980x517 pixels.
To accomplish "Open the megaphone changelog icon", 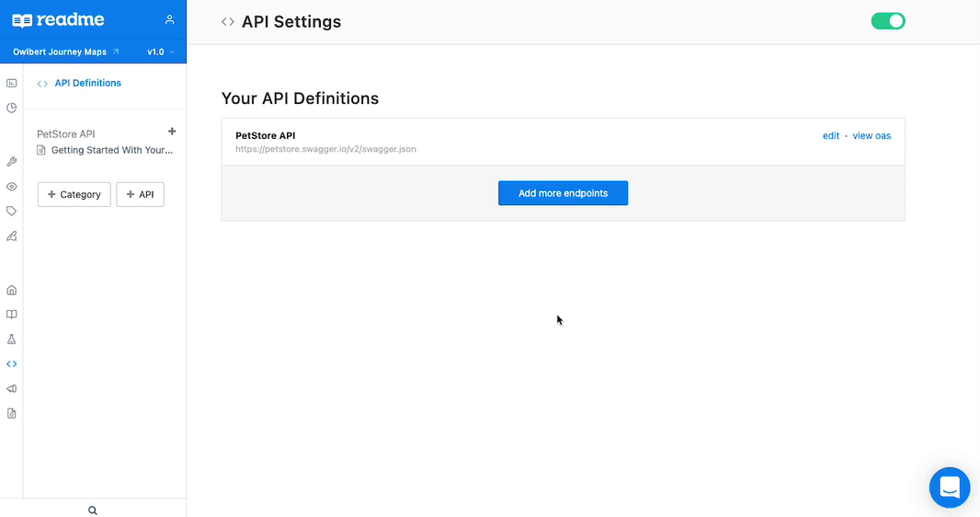I will pos(11,389).
